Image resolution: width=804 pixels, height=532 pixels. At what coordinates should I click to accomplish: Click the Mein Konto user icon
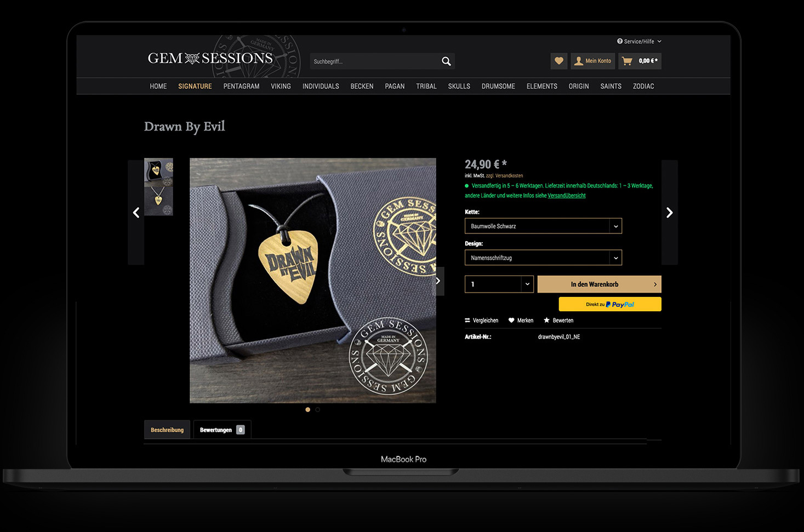coord(578,61)
